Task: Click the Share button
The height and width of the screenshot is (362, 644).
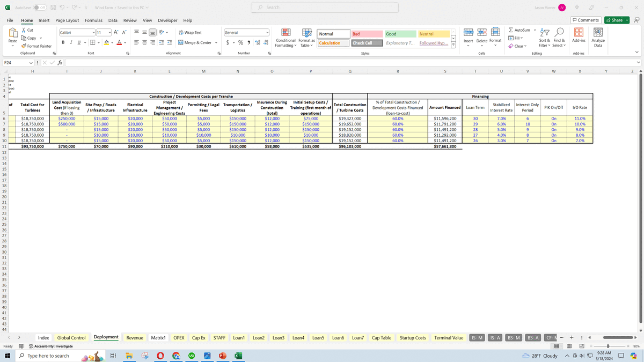Action: click(x=616, y=19)
